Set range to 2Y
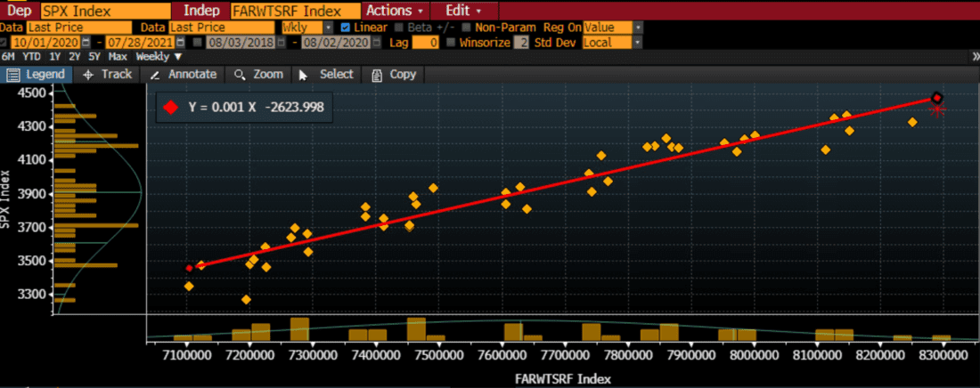Viewport: 980px width, 388px height. pos(74,57)
